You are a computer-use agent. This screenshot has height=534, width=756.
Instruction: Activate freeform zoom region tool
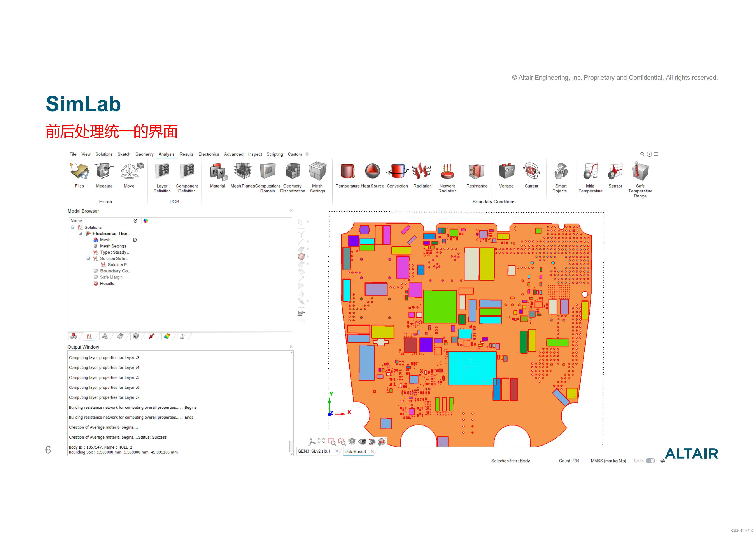click(x=342, y=442)
